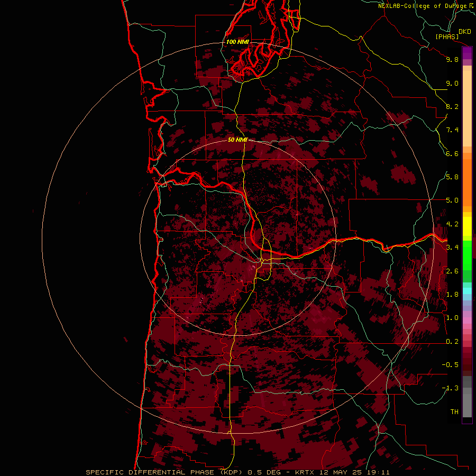Image resolution: width=476 pixels, height=476 pixels.
Task: Click the '100 NMI' range ring label
Action: pos(237,42)
